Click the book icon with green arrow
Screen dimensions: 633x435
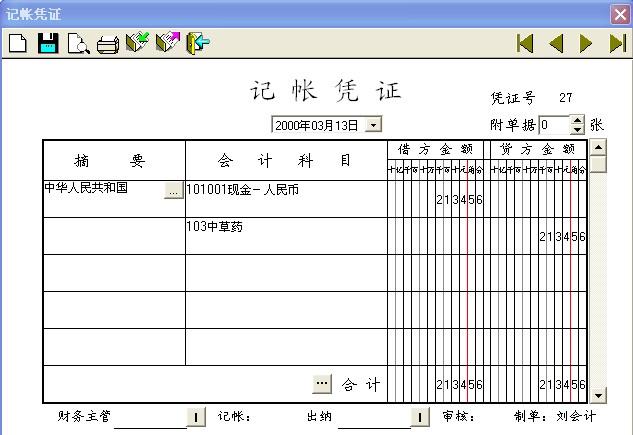[x=138, y=42]
